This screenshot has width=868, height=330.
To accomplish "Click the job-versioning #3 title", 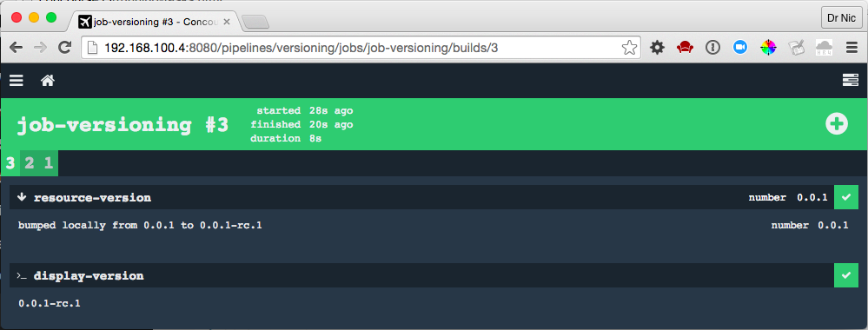I will tap(123, 124).
